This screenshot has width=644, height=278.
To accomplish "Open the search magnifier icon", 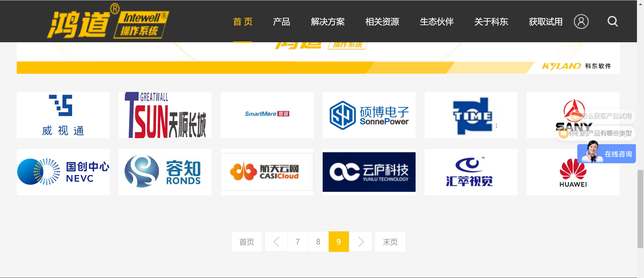I will click(612, 21).
